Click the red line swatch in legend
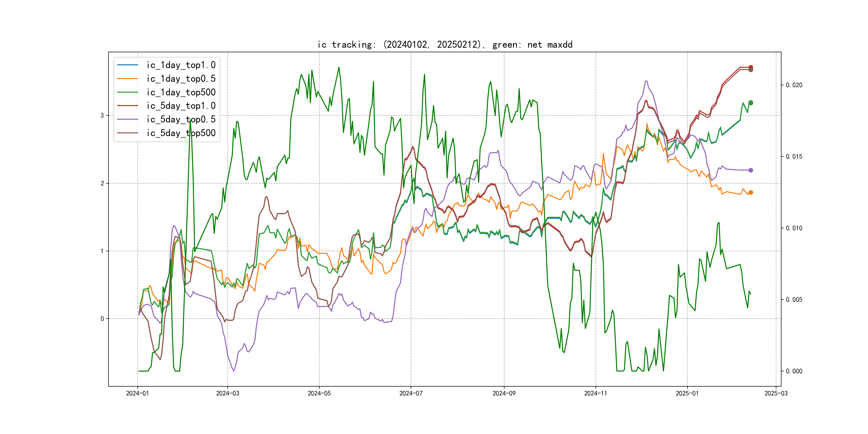Image resolution: width=868 pixels, height=434 pixels. click(x=127, y=106)
